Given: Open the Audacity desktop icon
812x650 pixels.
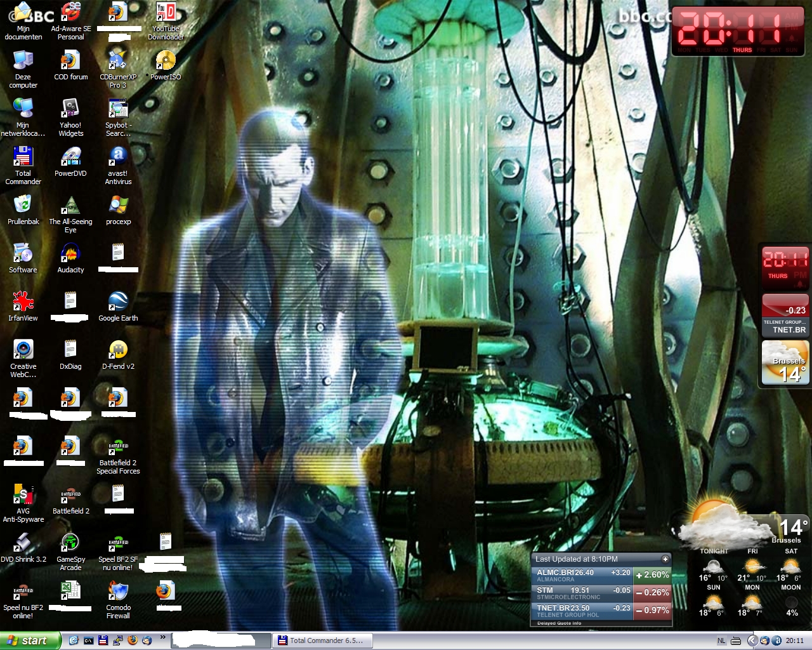Looking at the screenshot, I should [x=70, y=253].
